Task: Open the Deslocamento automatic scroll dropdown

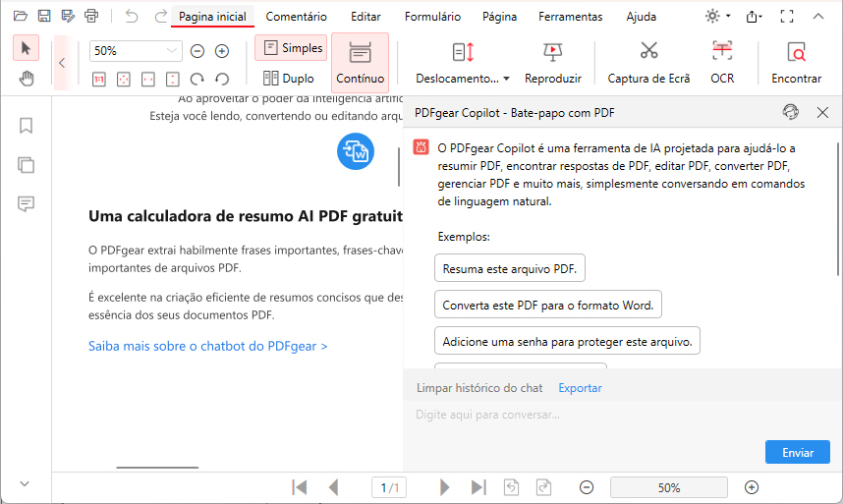Action: point(463,62)
